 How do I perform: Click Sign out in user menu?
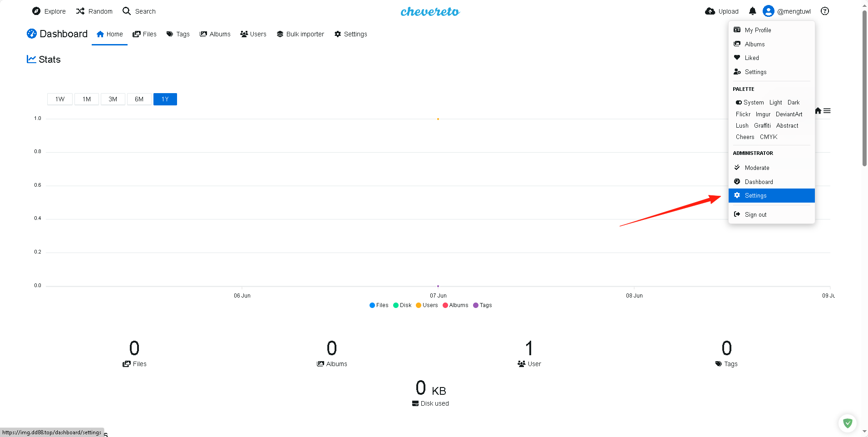click(x=755, y=215)
